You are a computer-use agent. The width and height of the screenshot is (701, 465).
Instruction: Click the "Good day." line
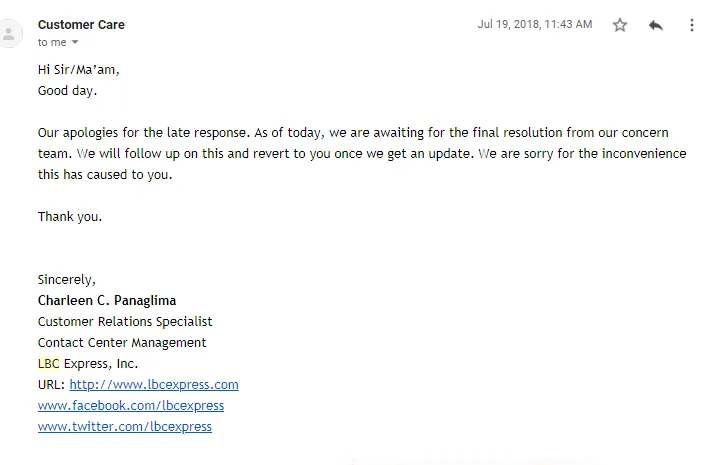point(68,90)
